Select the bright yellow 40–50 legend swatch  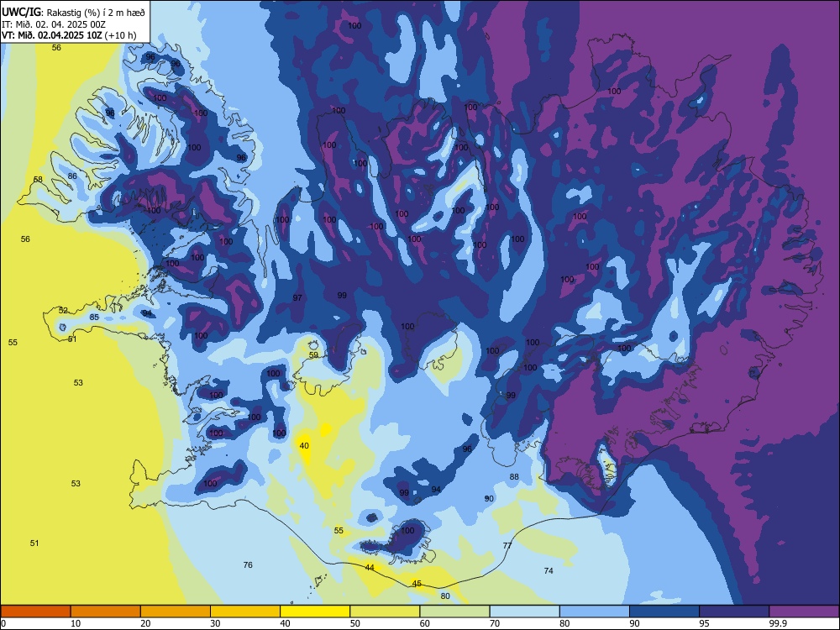(315, 612)
